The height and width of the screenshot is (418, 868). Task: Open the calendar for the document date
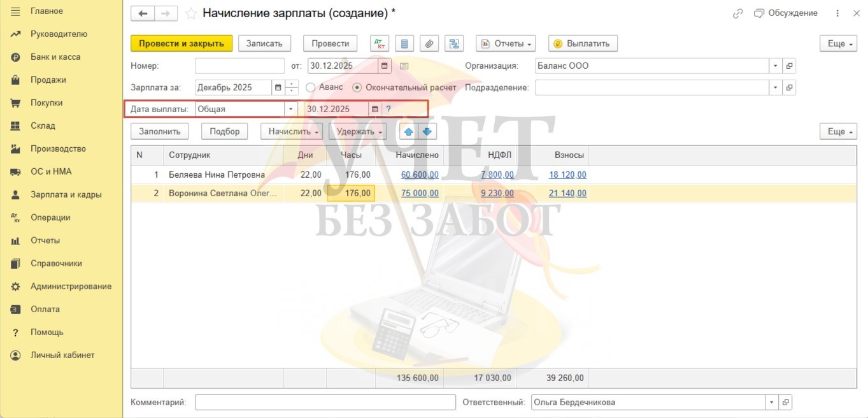point(385,66)
